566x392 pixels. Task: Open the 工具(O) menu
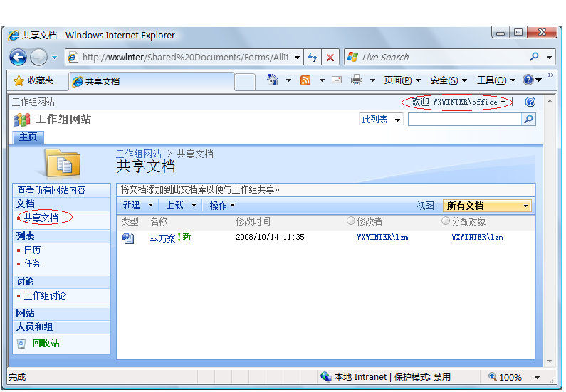point(496,80)
